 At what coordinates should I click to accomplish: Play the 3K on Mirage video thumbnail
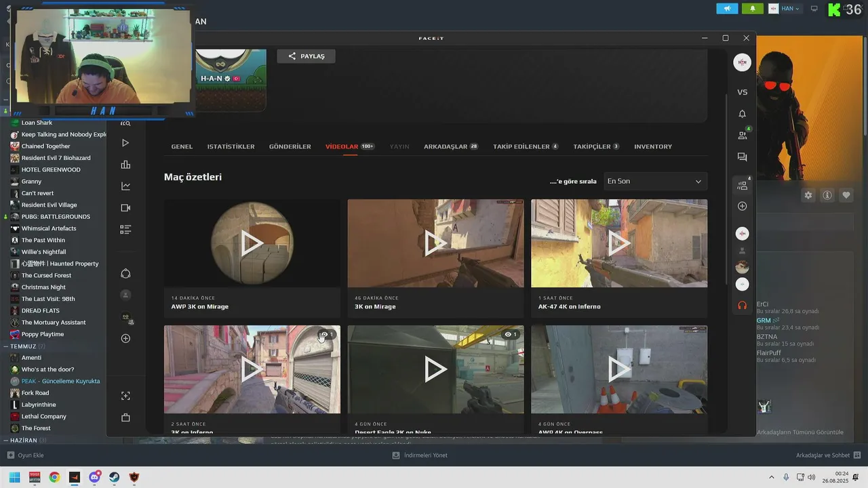point(435,243)
